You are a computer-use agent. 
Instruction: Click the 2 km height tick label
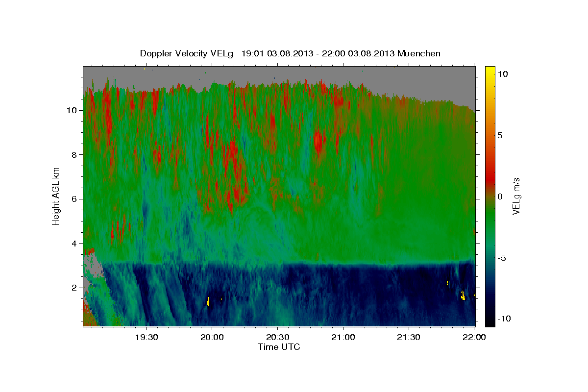(x=74, y=288)
